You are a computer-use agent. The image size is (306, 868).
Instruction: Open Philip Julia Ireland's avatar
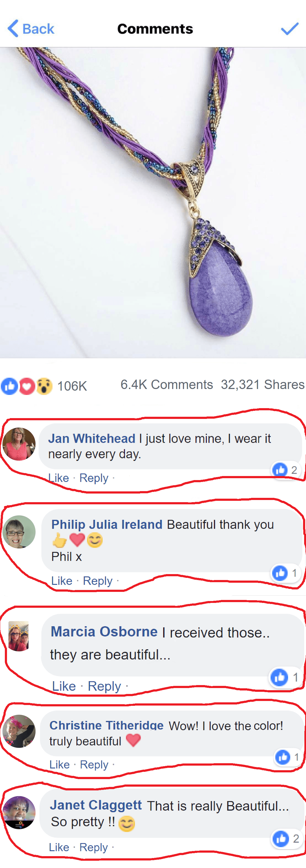[19, 532]
